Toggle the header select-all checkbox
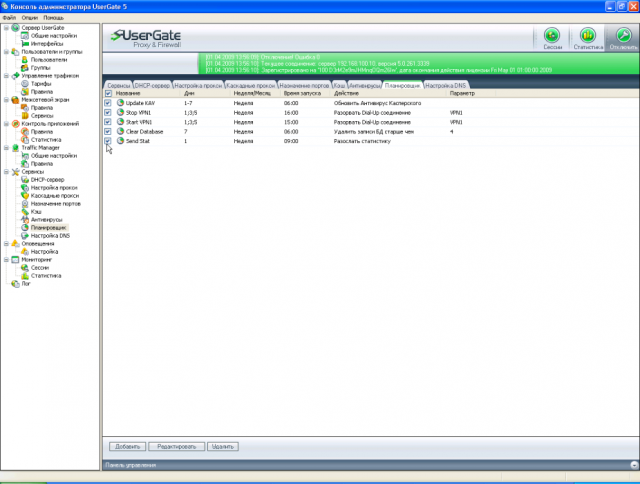The image size is (640, 484). click(x=108, y=93)
